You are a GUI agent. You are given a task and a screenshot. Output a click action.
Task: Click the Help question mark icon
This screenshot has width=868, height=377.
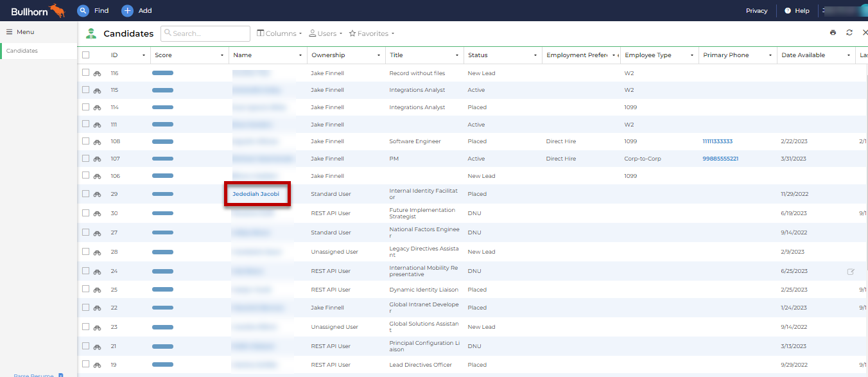(788, 11)
